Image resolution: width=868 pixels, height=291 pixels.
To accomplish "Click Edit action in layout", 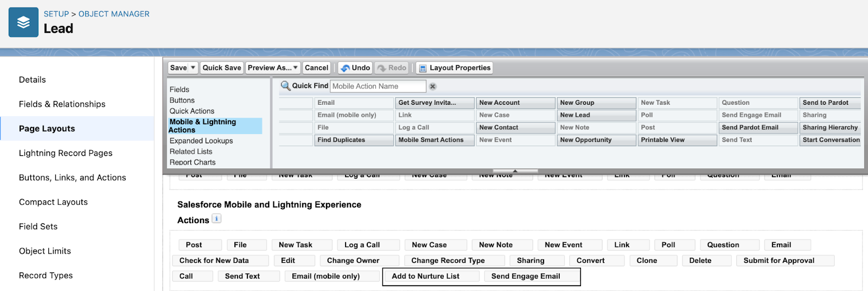I will pyautogui.click(x=294, y=261).
